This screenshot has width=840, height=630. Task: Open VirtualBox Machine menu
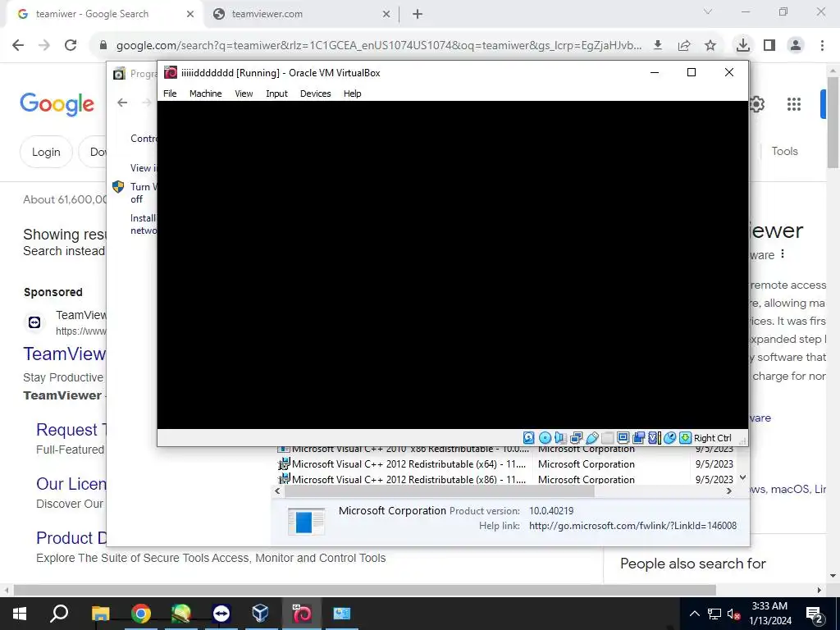coord(206,94)
